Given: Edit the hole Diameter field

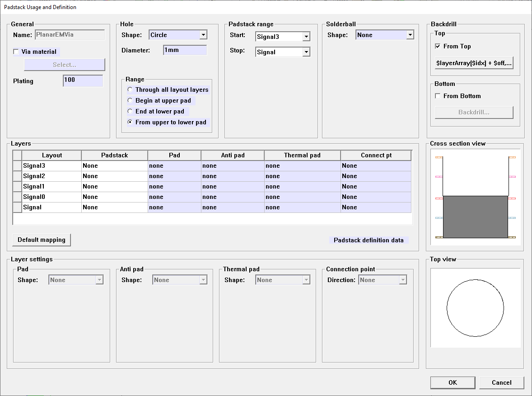Looking at the screenshot, I should [x=185, y=50].
